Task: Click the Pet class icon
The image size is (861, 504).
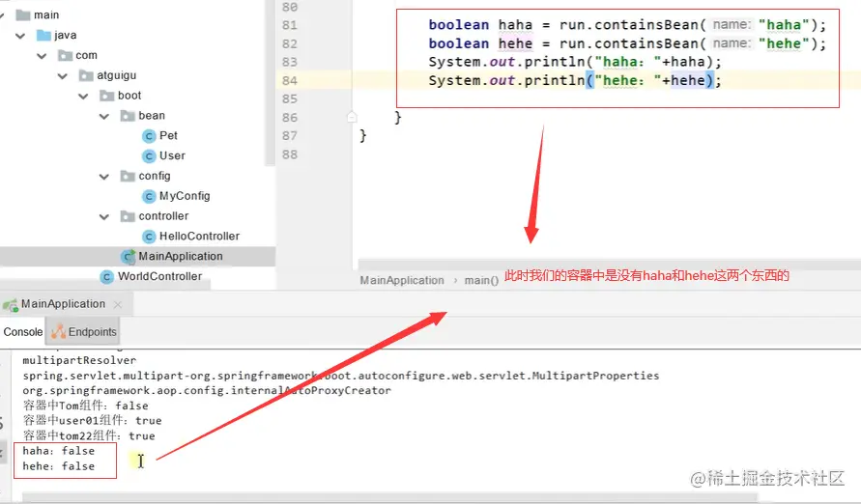Action: [x=149, y=136]
